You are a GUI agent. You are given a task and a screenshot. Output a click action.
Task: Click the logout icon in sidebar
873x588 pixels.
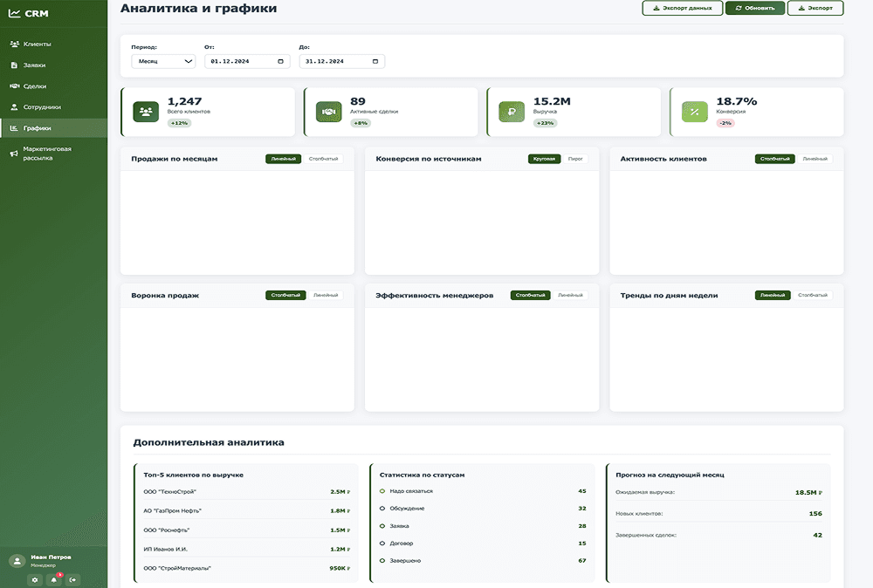point(73,579)
